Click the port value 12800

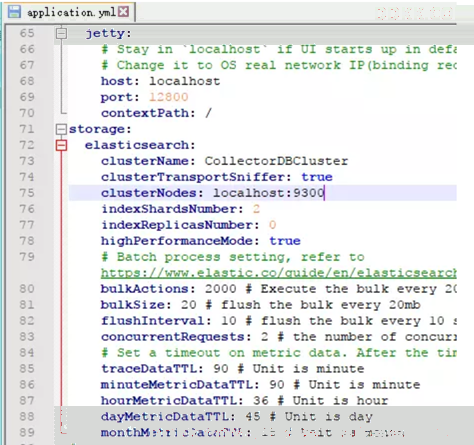point(169,97)
